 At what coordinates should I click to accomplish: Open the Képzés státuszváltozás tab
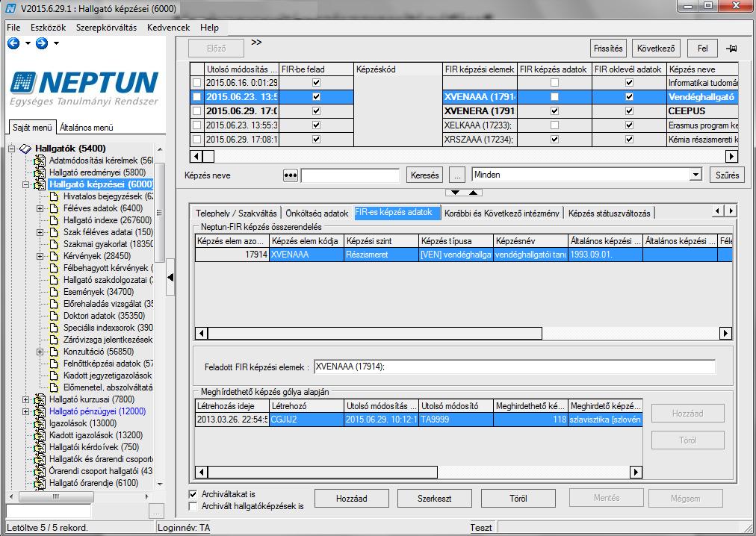(610, 213)
